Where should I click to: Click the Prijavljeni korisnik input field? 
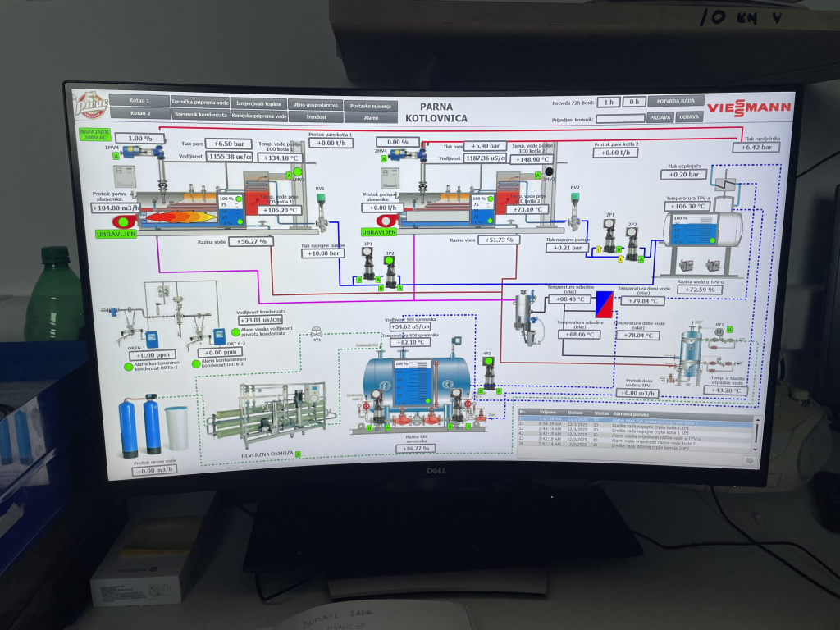620,118
